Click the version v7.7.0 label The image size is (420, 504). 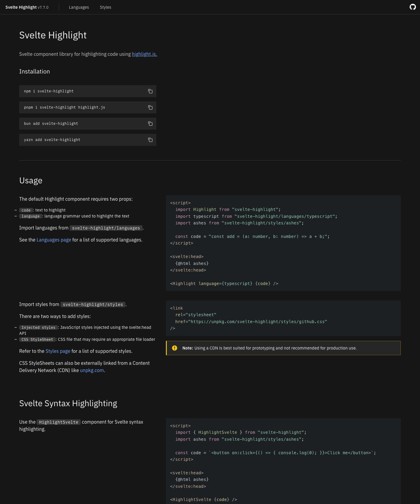(43, 7)
